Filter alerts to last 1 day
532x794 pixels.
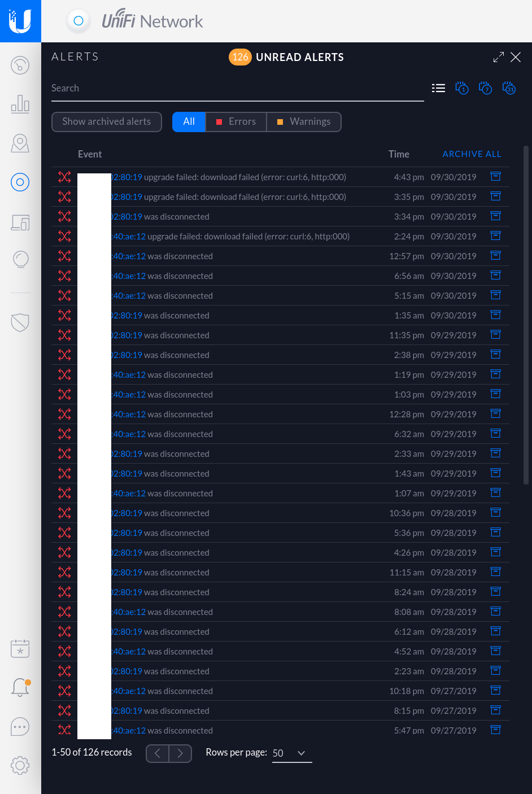pyautogui.click(x=461, y=89)
